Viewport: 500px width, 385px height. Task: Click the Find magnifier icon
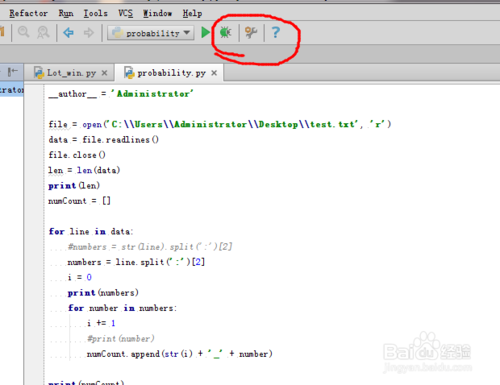pos(23,32)
